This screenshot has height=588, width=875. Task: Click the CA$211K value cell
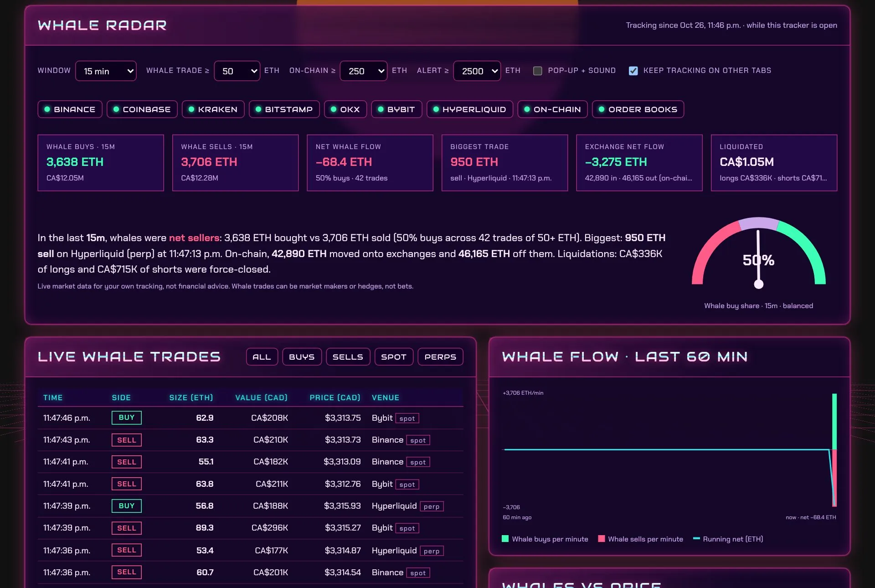pyautogui.click(x=272, y=484)
